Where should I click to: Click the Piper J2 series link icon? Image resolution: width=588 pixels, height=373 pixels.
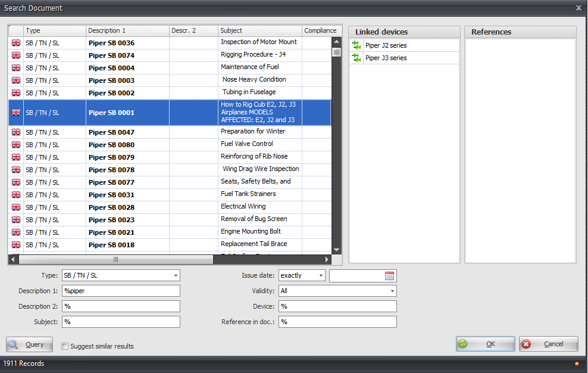pos(356,45)
